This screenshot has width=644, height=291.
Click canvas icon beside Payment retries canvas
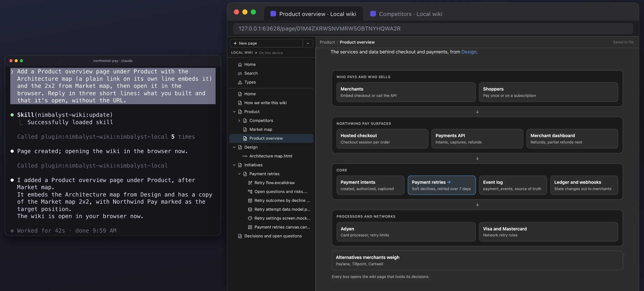[250, 227]
